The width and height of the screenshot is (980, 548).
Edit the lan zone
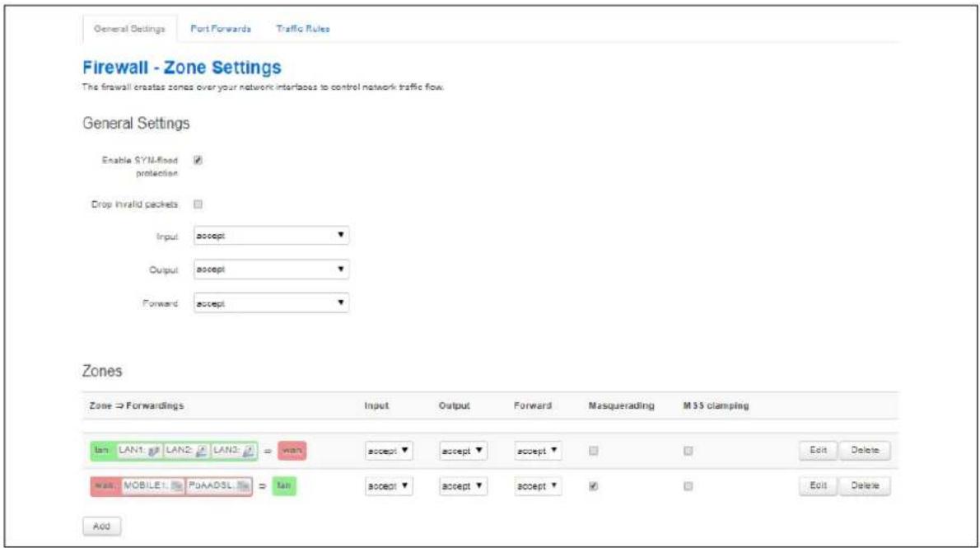pos(818,451)
